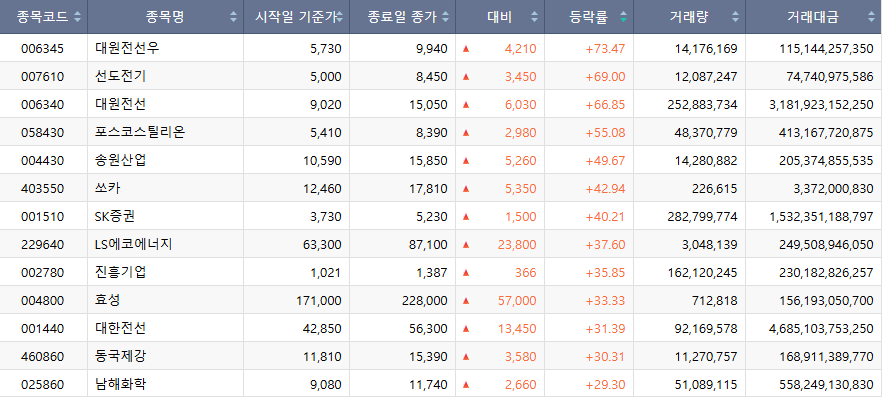Image resolution: width=882 pixels, height=397 pixels.
Task: Select stock name SK증권
Action: 115,216
